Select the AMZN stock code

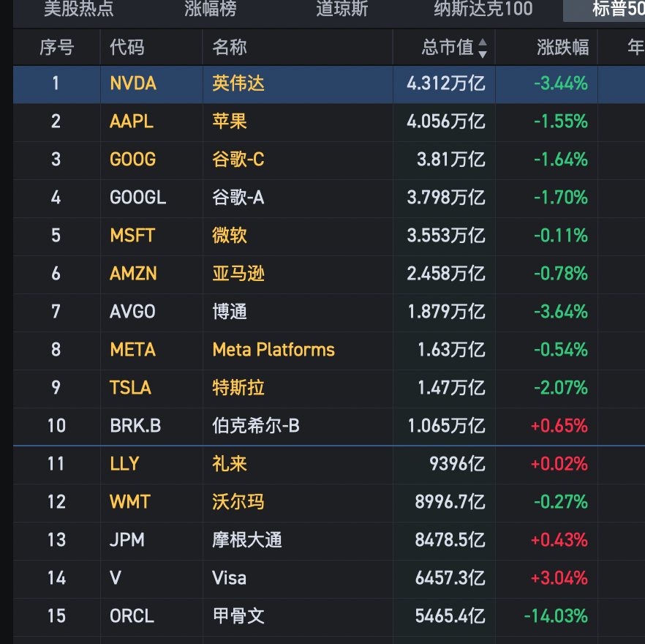[x=133, y=274]
